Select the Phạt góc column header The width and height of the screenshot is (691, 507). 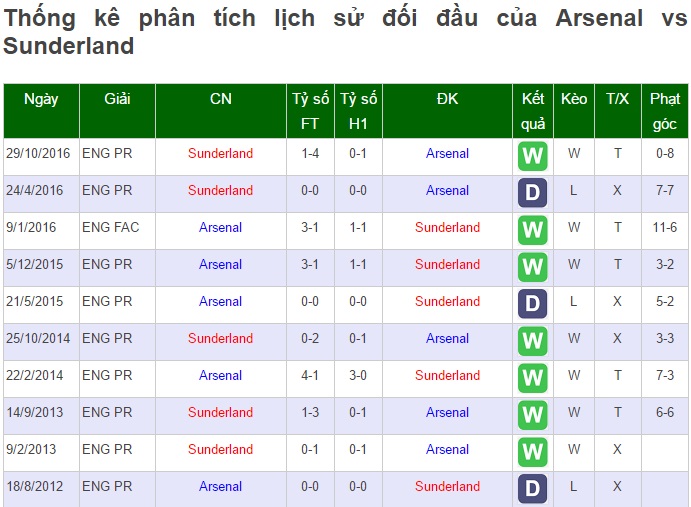click(665, 111)
